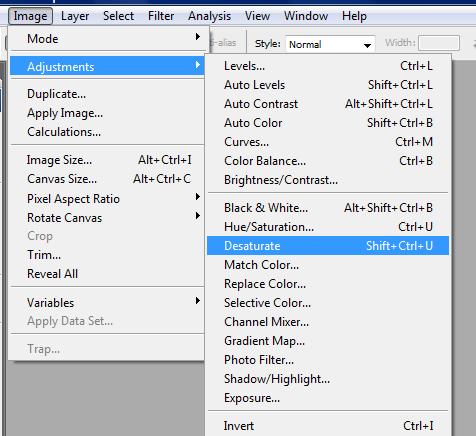Choose Apply Image... menu entry
This screenshot has width=476, height=436.
pyautogui.click(x=107, y=113)
